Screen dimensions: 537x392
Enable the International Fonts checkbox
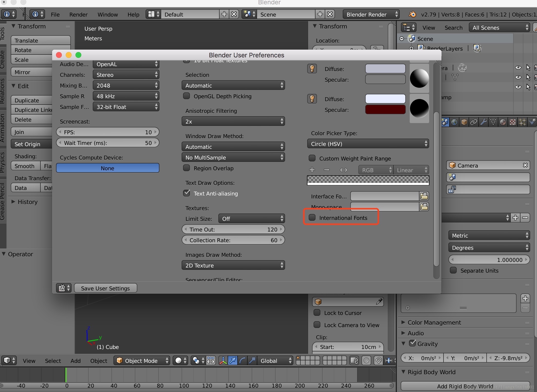click(x=312, y=217)
